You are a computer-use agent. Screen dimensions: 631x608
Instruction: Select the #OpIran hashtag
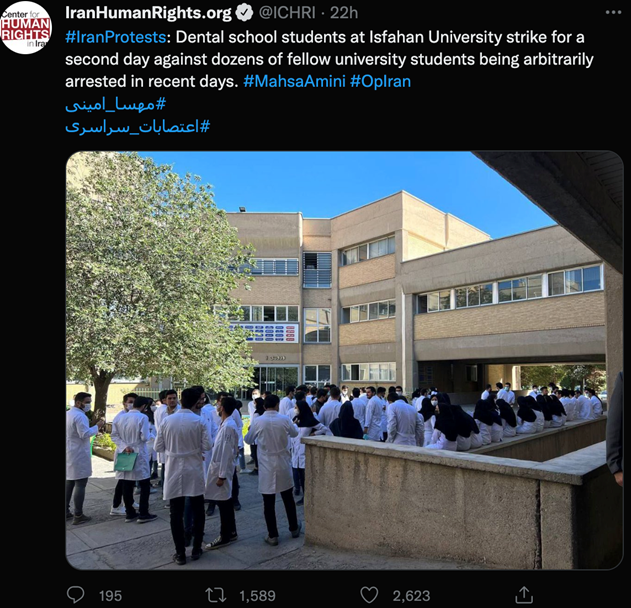click(380, 82)
